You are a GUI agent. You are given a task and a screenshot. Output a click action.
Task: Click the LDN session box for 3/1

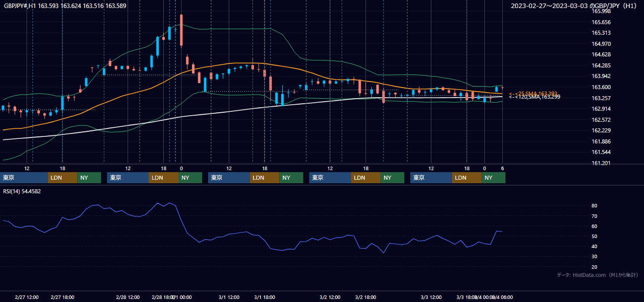click(265, 178)
